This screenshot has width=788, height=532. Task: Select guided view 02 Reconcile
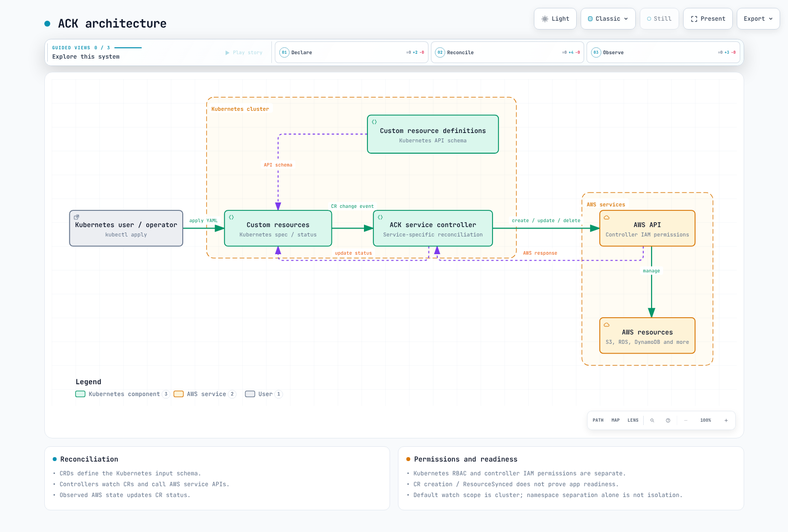(x=507, y=52)
